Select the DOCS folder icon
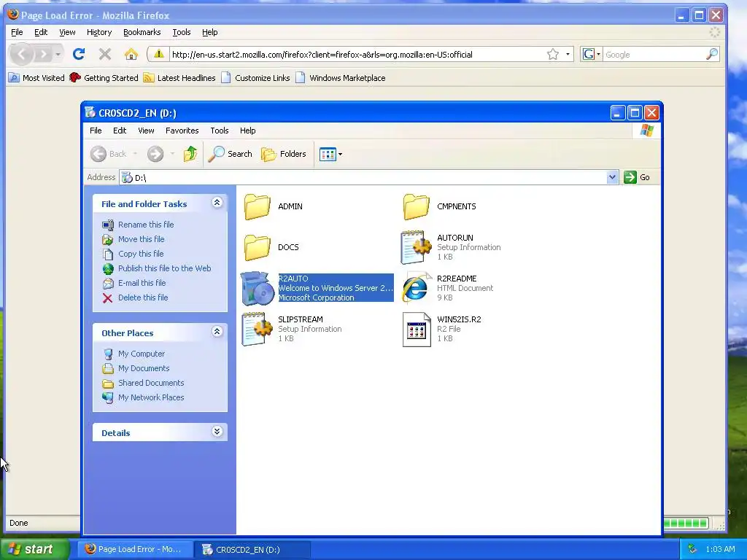The image size is (747, 560). coord(258,248)
